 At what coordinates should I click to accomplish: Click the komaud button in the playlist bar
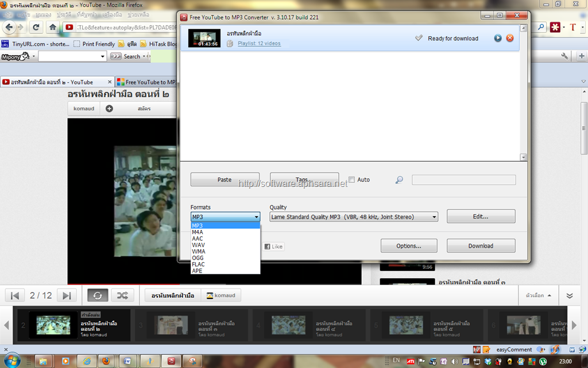pyautogui.click(x=221, y=296)
